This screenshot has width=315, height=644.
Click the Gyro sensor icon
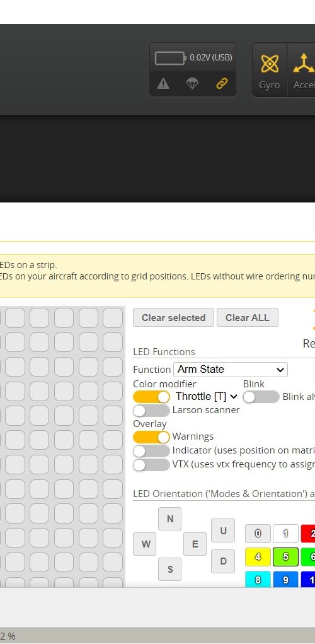[x=269, y=64]
